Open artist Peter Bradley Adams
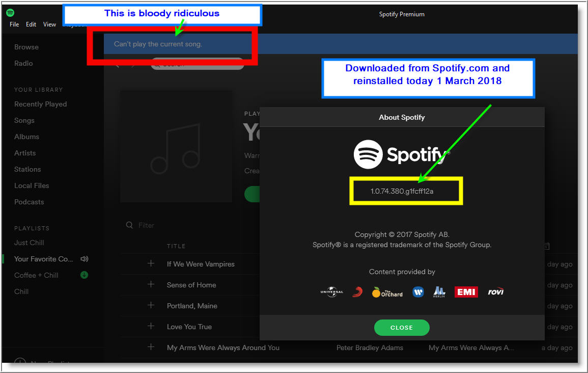Screen dimensions: 588x373 [x=370, y=348]
